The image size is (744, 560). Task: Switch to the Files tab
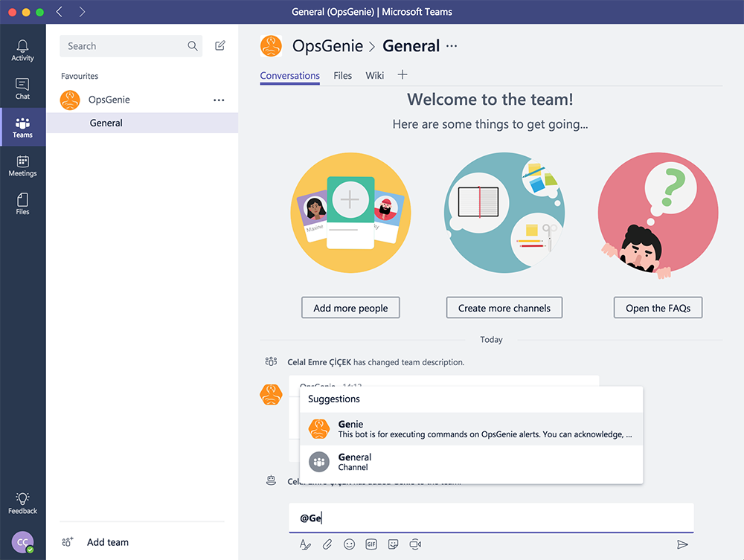coord(342,76)
